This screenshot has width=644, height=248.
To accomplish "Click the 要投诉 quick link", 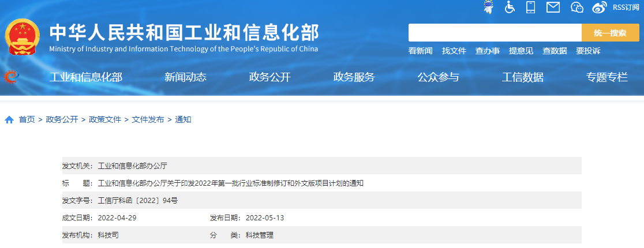I will (x=587, y=51).
